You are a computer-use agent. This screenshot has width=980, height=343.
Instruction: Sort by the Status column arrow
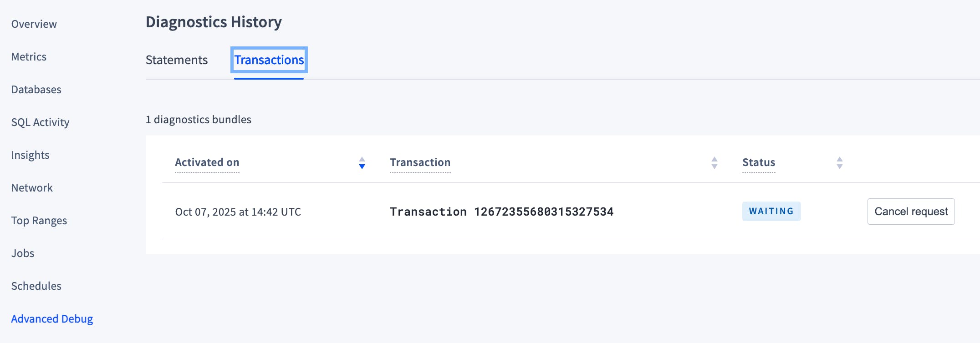[x=838, y=162]
